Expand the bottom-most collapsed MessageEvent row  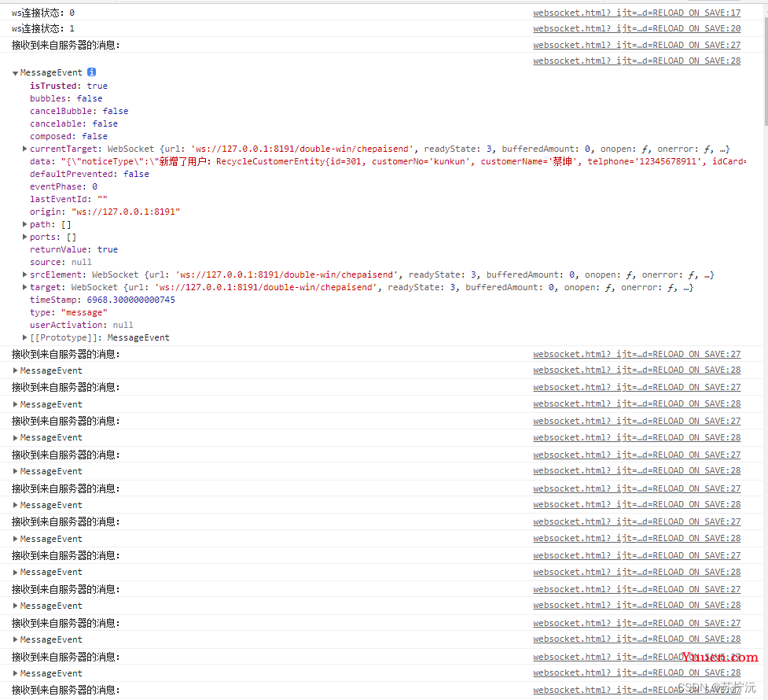click(x=15, y=673)
